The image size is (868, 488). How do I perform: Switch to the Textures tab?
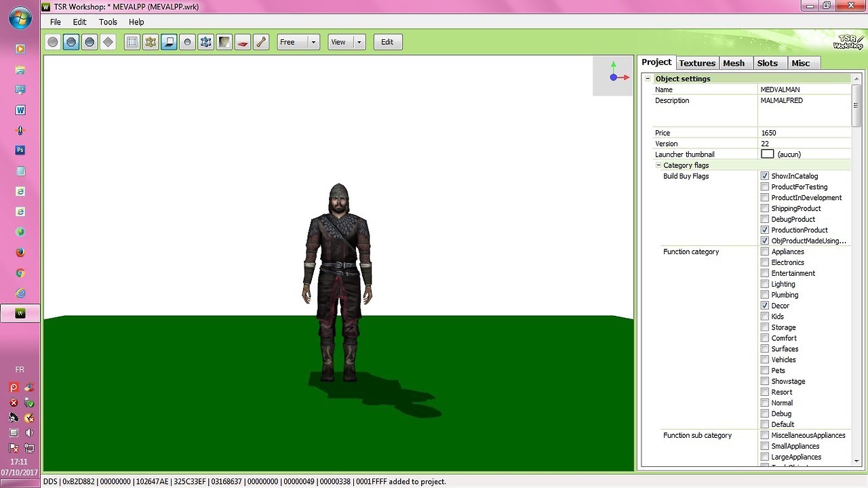[x=697, y=63]
